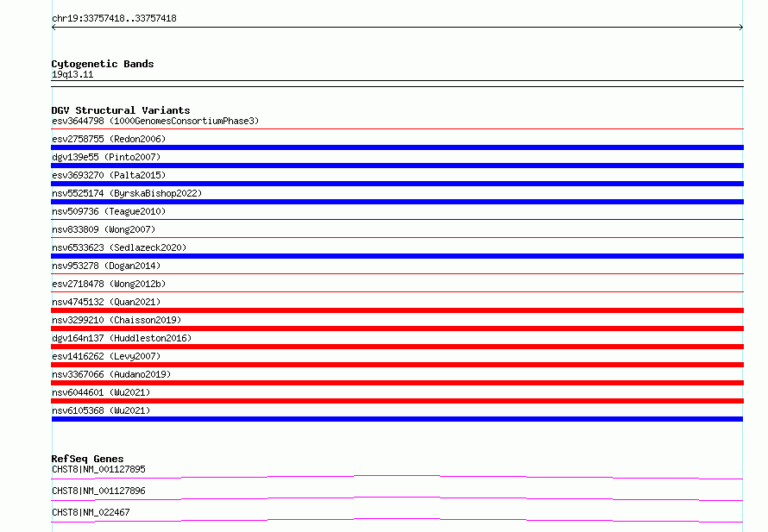This screenshot has height=532, width=768.
Task: Select the esv1416262 (Levy2007) label
Action: click(106, 356)
